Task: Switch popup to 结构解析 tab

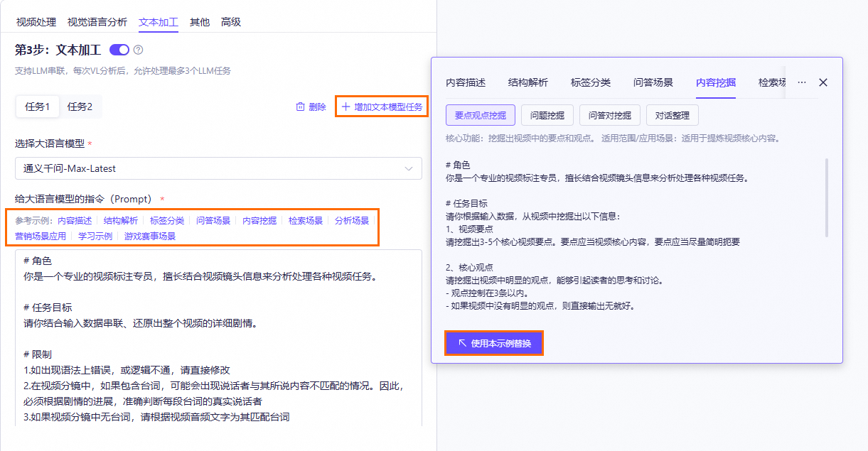Action: (x=528, y=82)
